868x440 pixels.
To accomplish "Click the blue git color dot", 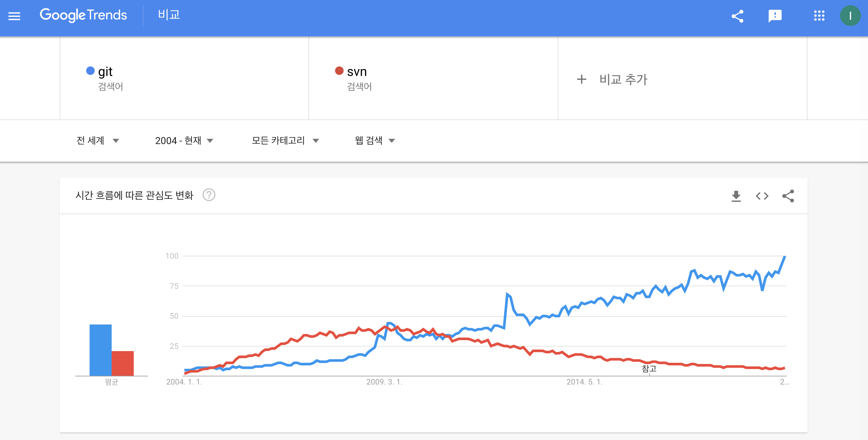I will (90, 71).
